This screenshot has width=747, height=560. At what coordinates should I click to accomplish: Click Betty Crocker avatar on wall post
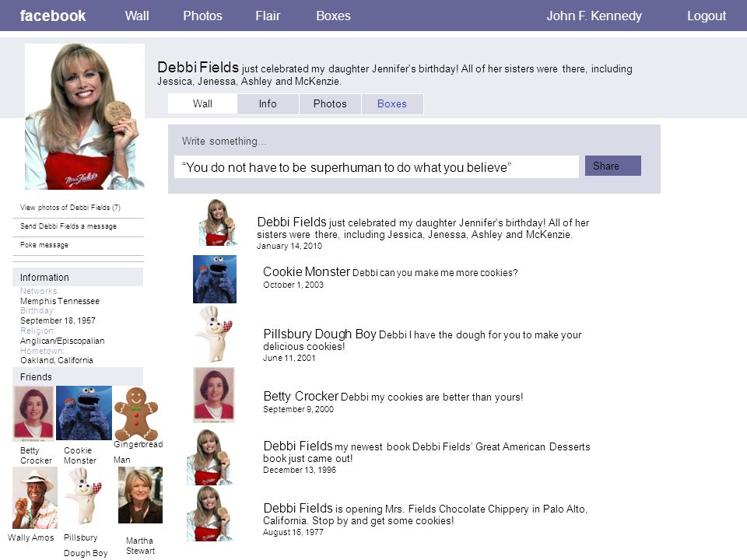pos(214,395)
